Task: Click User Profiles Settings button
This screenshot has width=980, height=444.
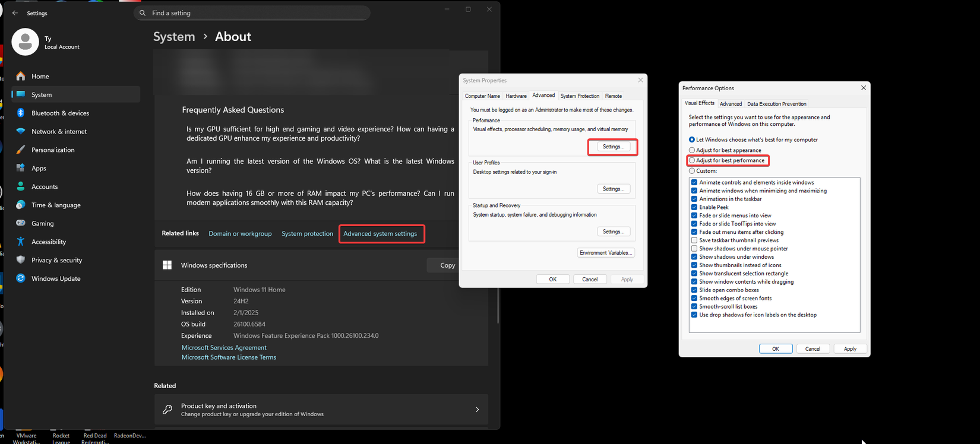Action: (x=613, y=189)
